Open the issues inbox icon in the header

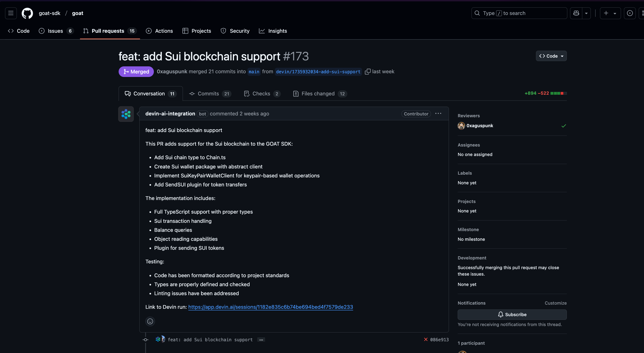pyautogui.click(x=630, y=13)
